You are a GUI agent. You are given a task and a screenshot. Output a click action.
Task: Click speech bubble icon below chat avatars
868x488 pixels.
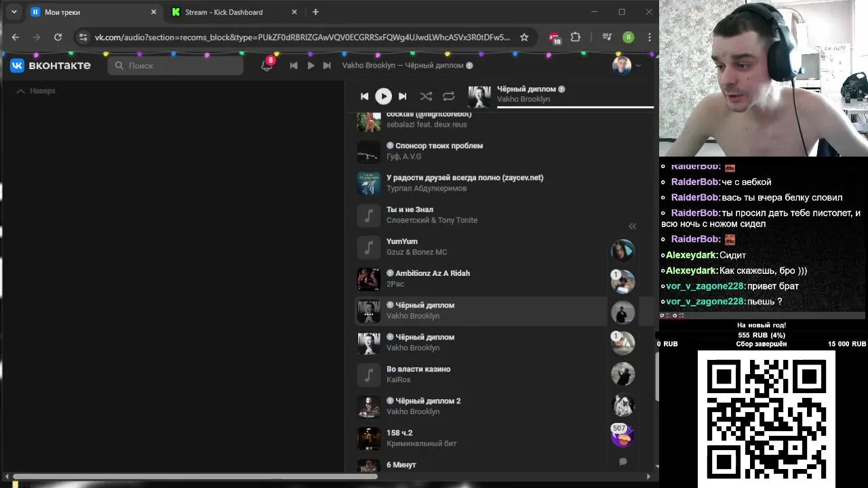623,462
